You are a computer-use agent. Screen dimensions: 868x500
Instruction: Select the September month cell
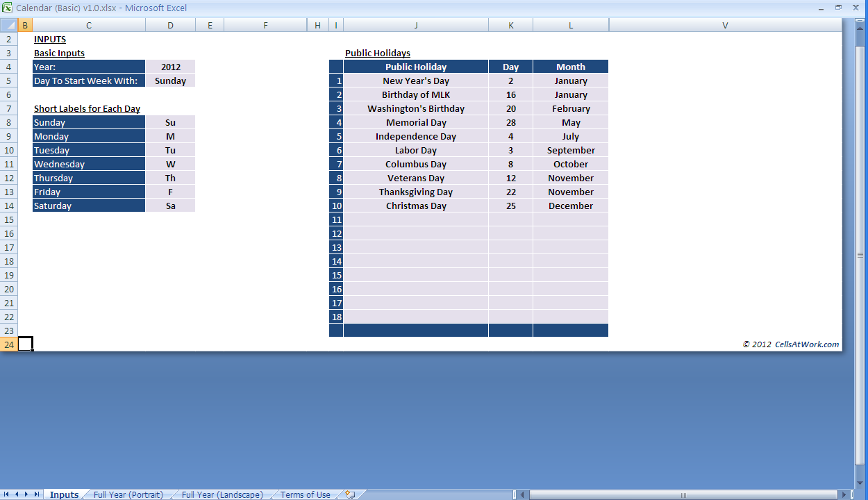[x=571, y=150]
